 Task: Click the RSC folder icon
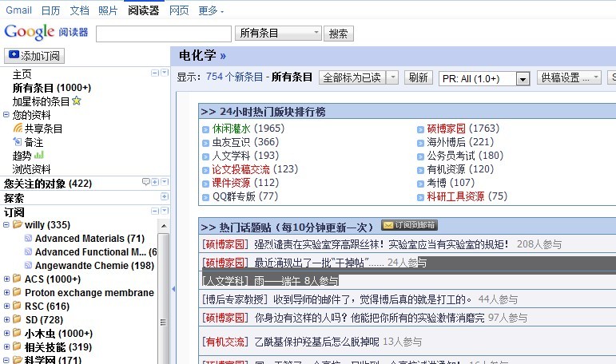coord(17,306)
